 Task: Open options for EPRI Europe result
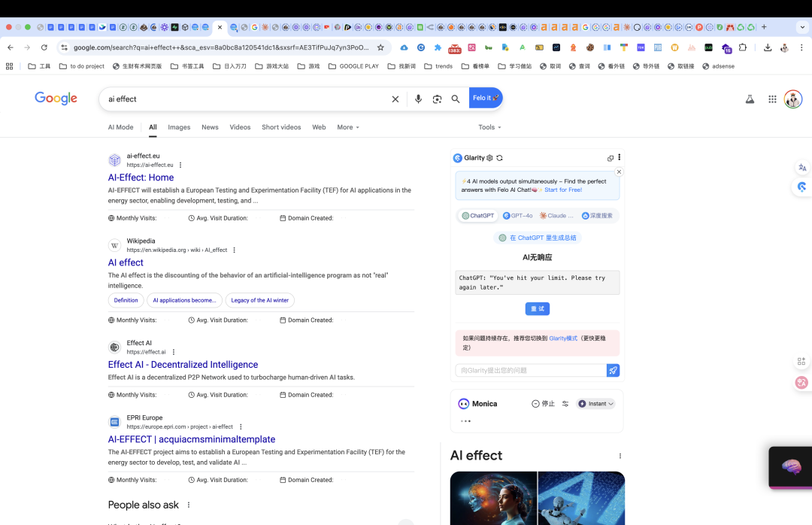point(241,426)
